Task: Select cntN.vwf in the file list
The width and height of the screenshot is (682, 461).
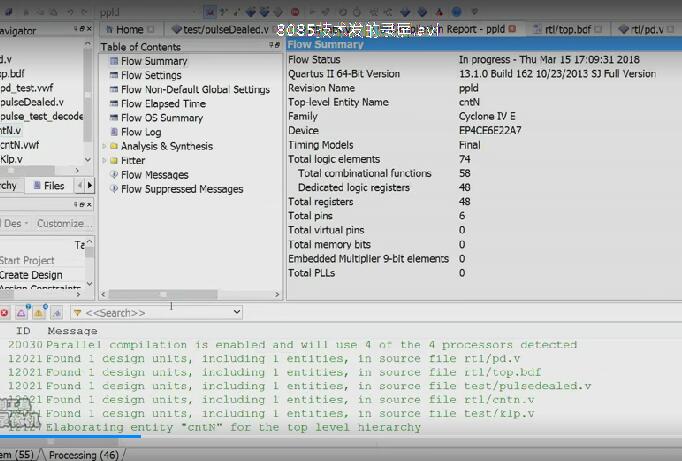Action: coord(20,145)
